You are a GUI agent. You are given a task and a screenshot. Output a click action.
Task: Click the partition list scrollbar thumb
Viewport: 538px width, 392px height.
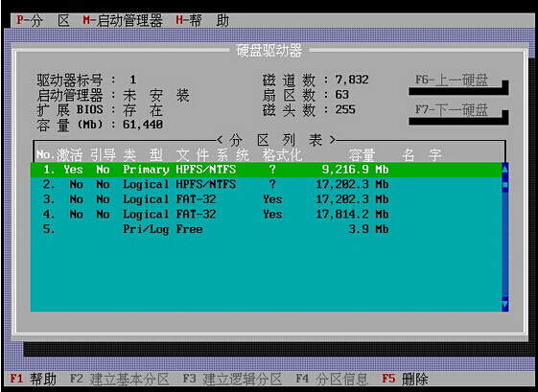505,185
